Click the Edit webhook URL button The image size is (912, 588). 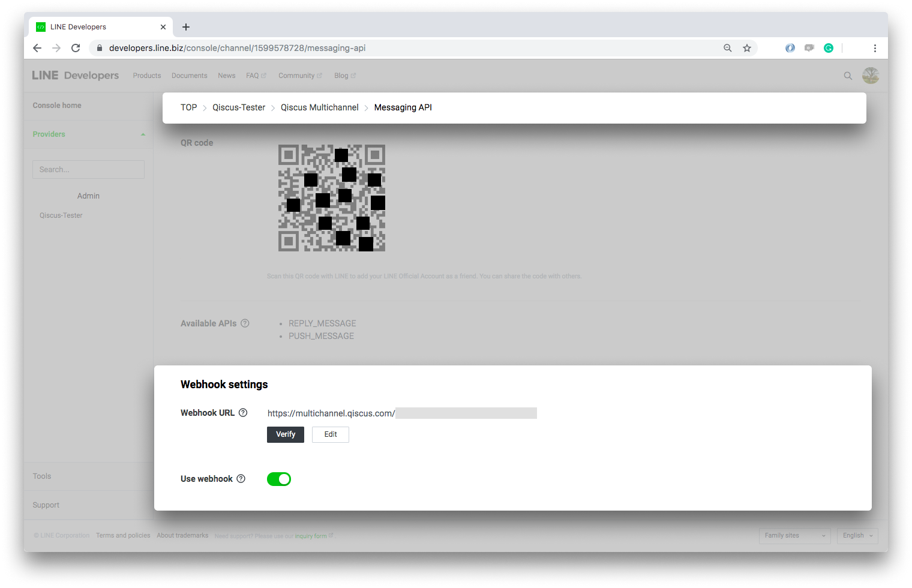(331, 434)
